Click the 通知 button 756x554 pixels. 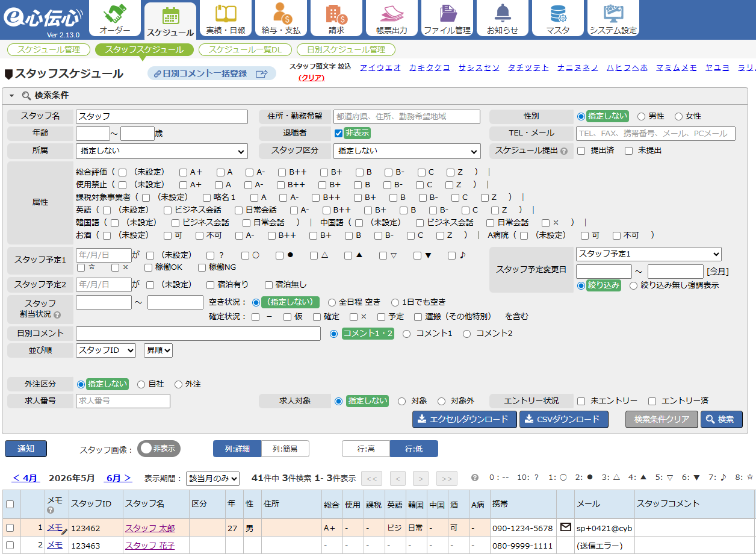point(26,449)
